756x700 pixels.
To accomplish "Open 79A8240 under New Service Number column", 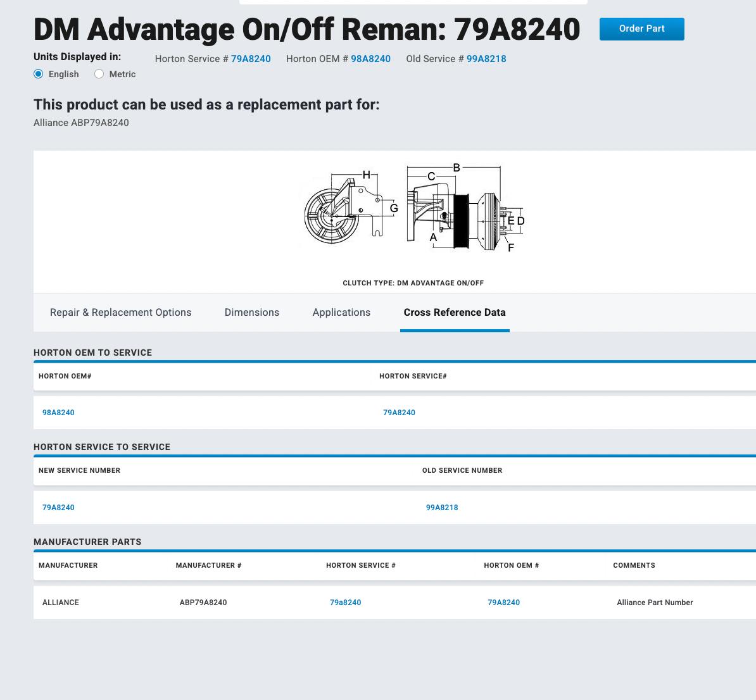I will pyautogui.click(x=58, y=508).
